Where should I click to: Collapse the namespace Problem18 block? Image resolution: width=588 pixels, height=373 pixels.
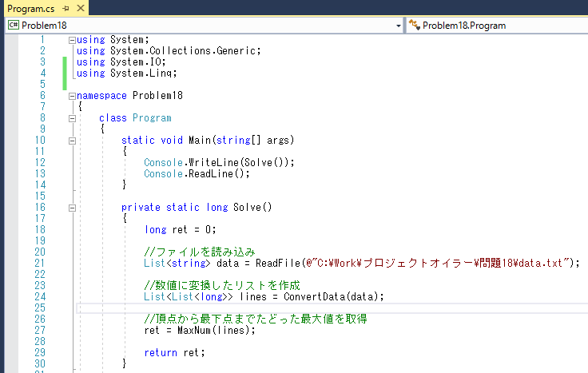point(73,97)
